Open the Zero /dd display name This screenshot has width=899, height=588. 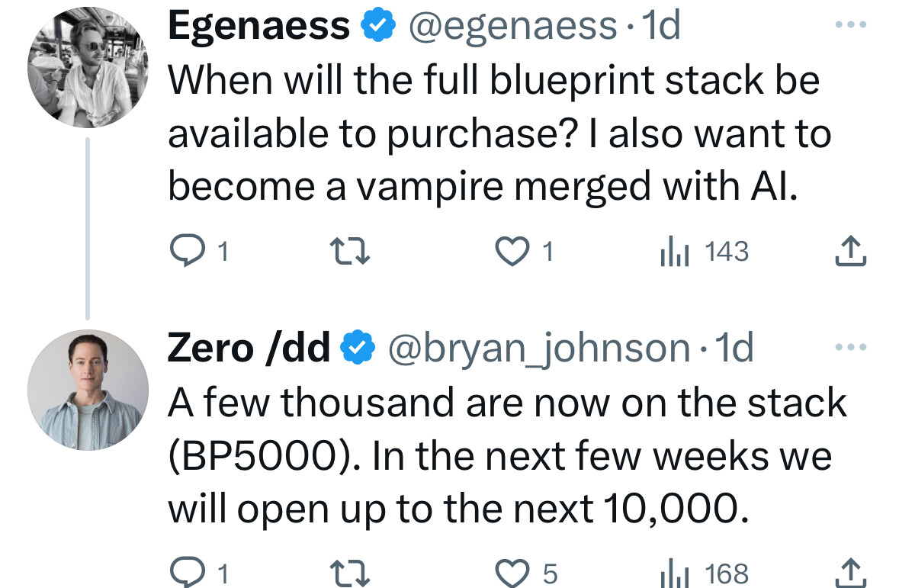coord(249,348)
